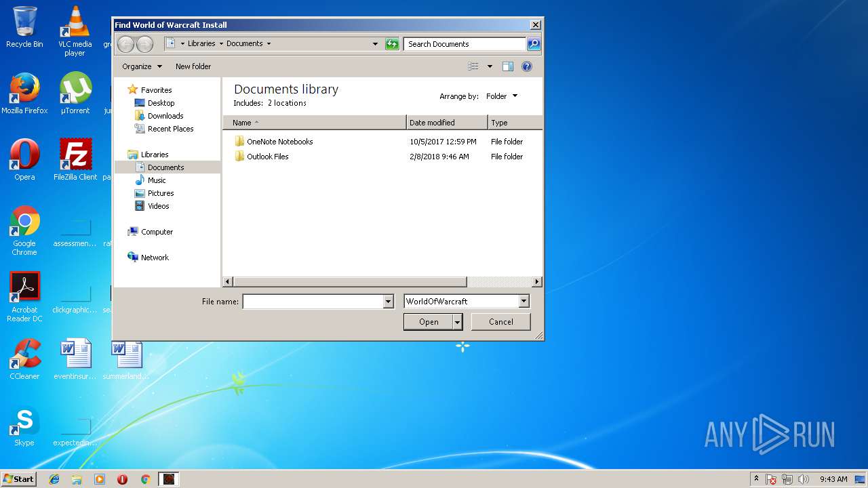868x488 pixels.
Task: Open the File name combo box dropdown
Action: pyautogui.click(x=389, y=302)
